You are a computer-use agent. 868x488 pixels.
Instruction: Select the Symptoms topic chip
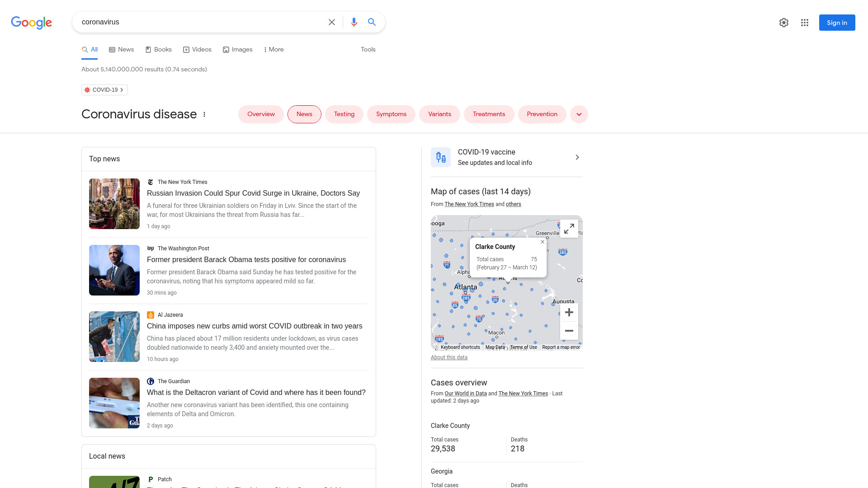tap(391, 114)
